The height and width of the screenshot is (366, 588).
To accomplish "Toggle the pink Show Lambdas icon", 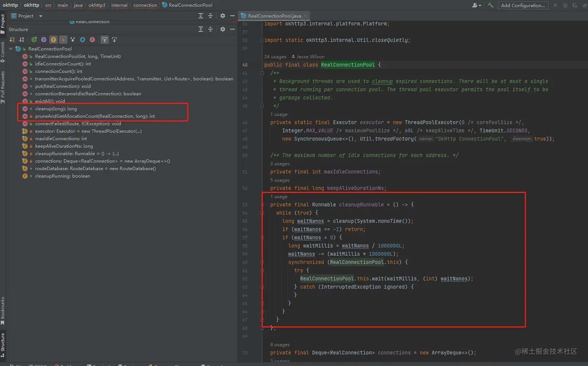I will [92, 40].
